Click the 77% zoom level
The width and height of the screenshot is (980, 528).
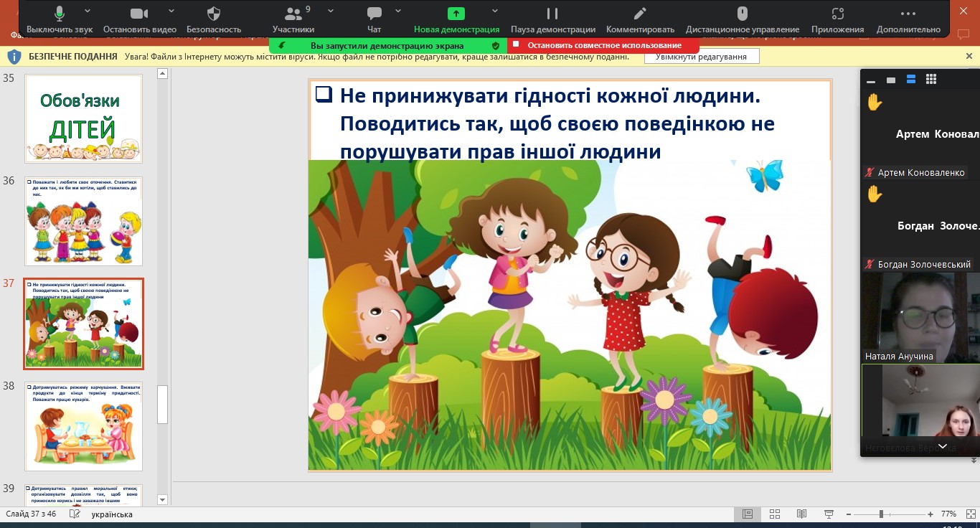pyautogui.click(x=949, y=514)
